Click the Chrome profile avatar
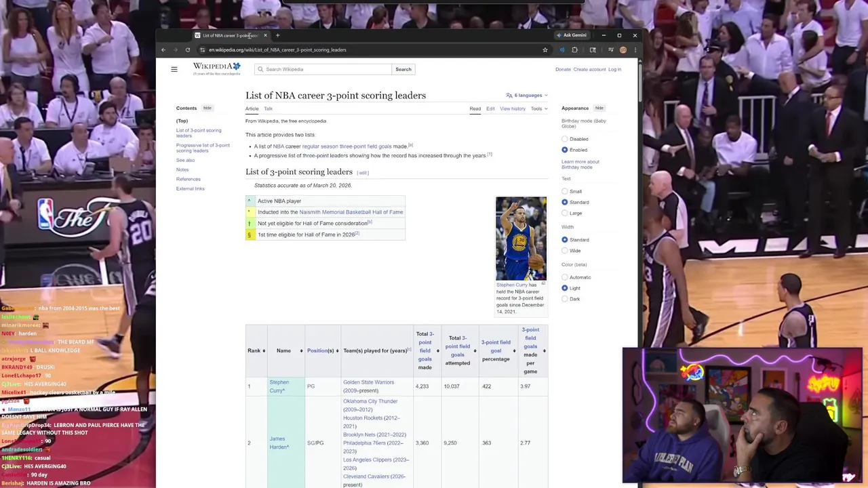868x488 pixels. (623, 49)
